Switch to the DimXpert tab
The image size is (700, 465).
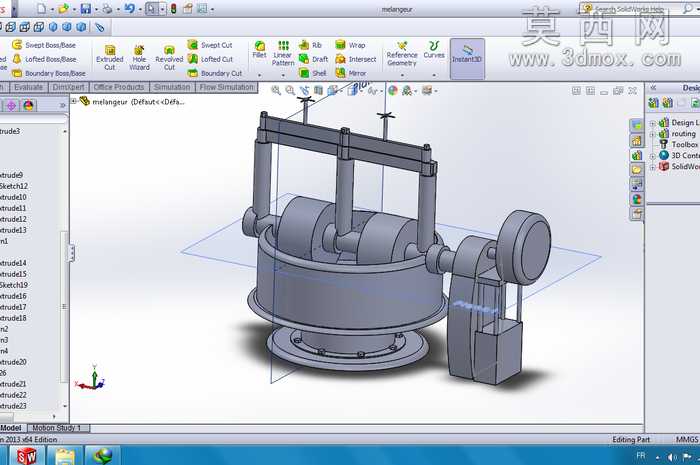pos(68,87)
